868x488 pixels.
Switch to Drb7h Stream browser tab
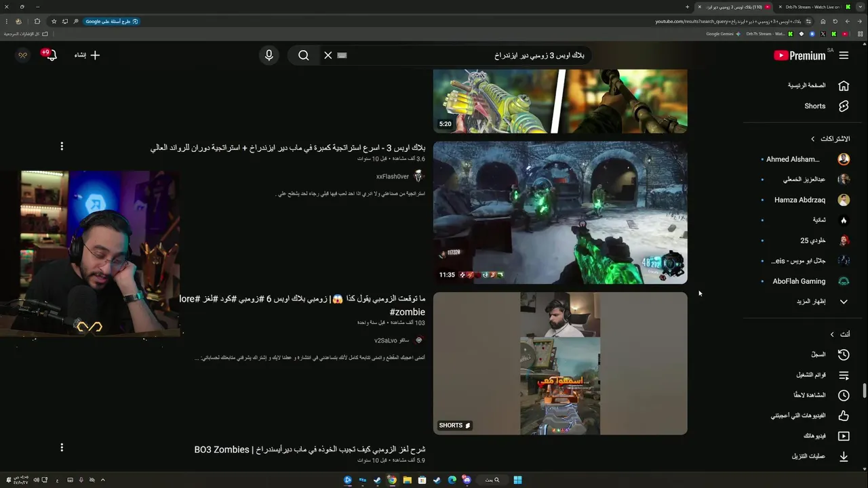tap(813, 7)
